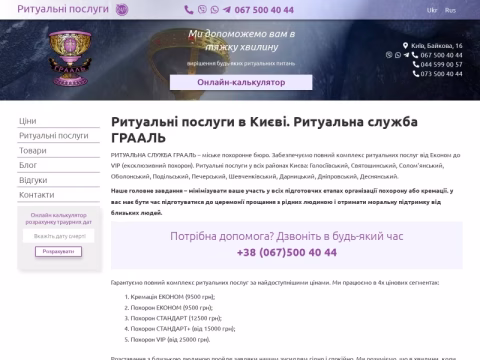Open the Відгуки menu item
480x360 pixels.
[x=58, y=180]
